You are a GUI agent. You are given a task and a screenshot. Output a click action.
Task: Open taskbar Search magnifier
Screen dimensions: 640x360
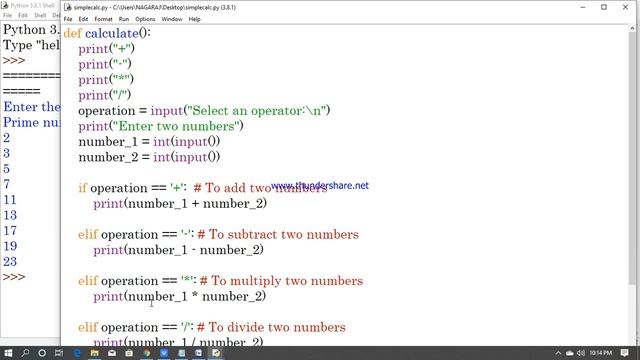[25, 353]
